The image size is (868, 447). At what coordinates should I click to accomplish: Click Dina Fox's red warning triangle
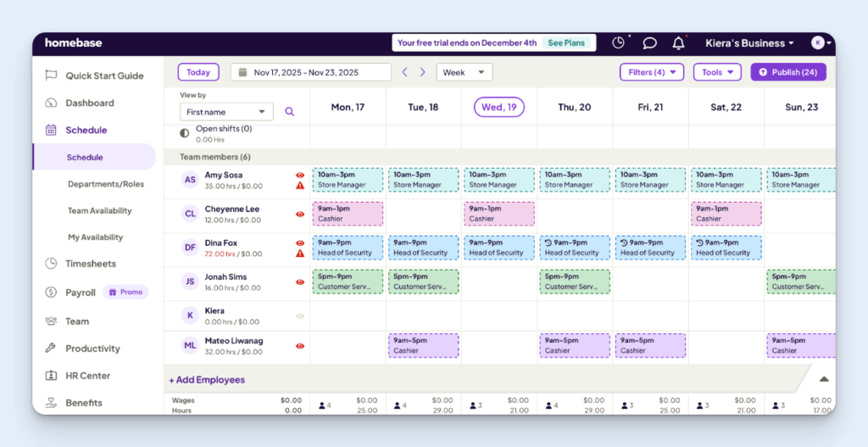[300, 253]
